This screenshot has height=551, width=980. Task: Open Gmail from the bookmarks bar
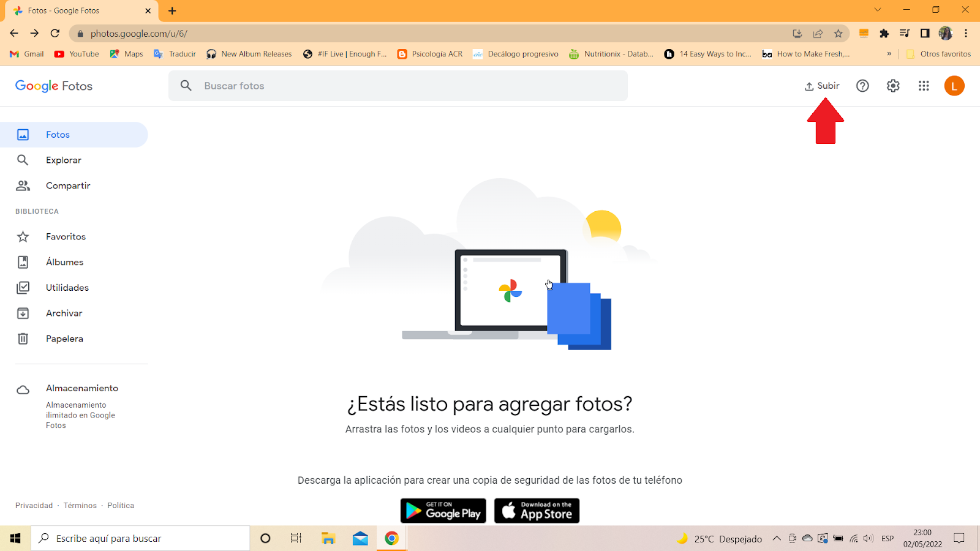26,54
